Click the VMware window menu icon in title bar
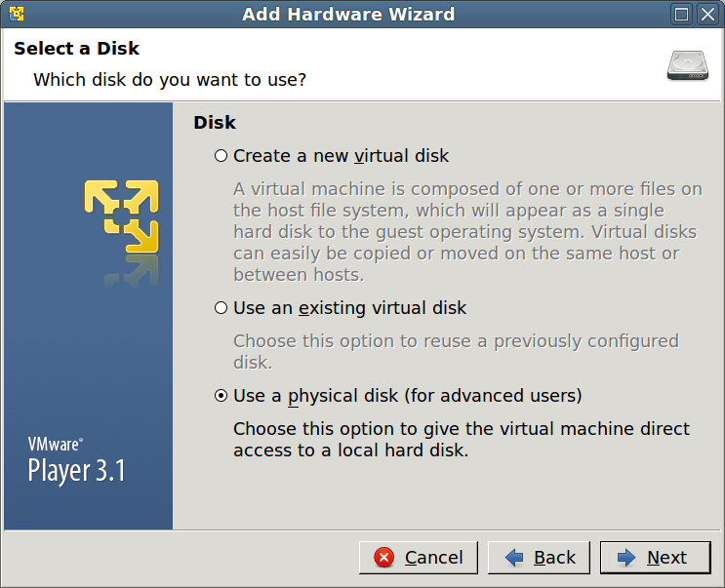 coord(16,14)
